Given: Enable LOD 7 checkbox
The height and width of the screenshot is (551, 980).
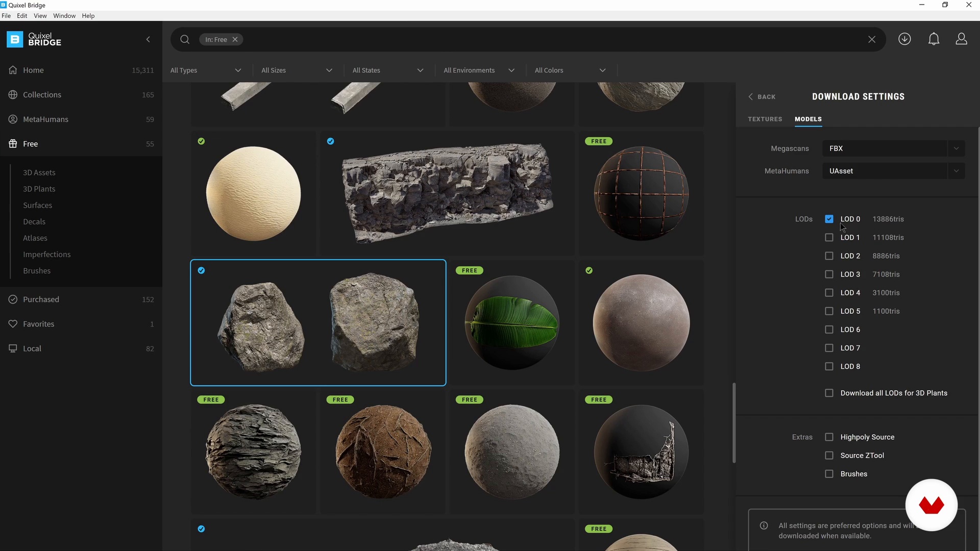Looking at the screenshot, I should (x=829, y=348).
